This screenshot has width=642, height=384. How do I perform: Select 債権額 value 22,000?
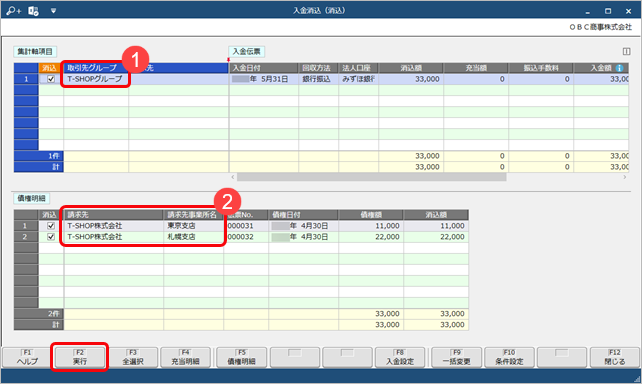tap(371, 237)
